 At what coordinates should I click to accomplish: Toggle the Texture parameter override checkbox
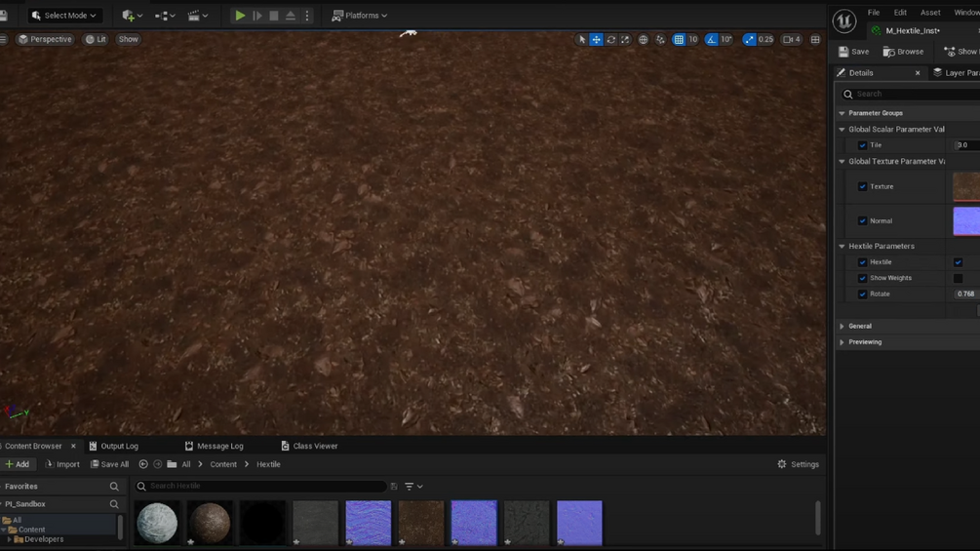pos(863,187)
